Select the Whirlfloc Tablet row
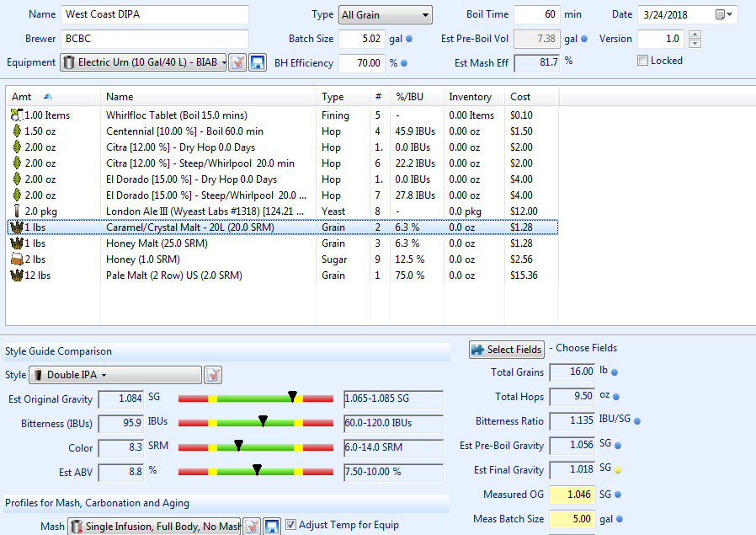 [x=283, y=115]
